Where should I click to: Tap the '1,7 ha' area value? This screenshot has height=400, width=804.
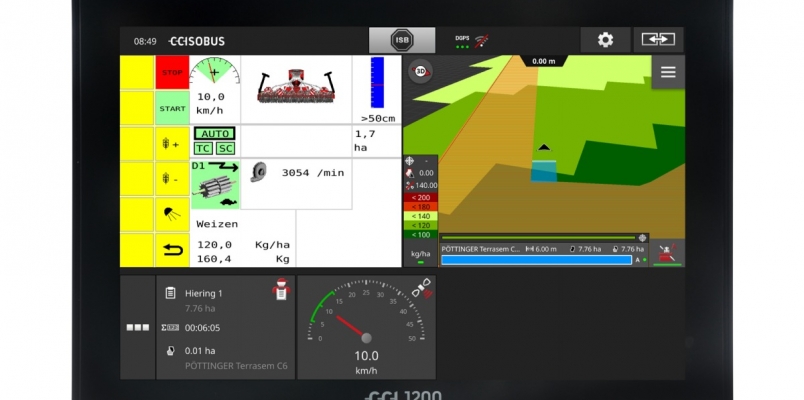tap(365, 141)
